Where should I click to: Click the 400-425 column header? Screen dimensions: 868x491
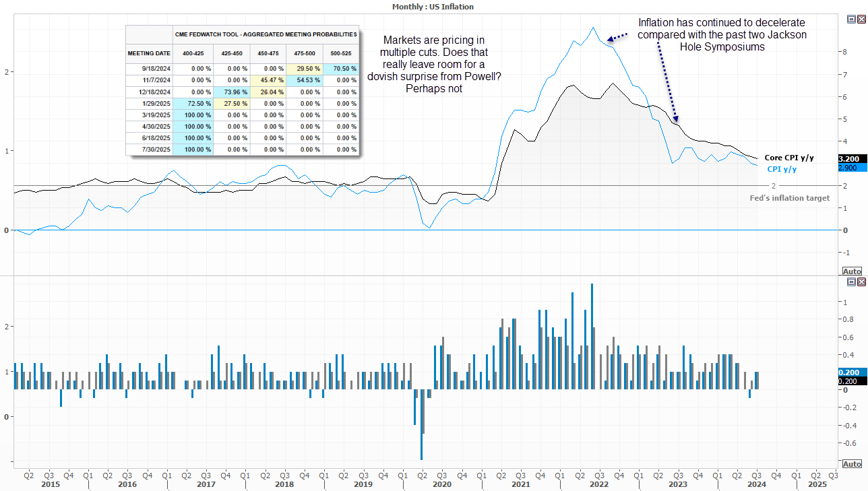point(193,53)
